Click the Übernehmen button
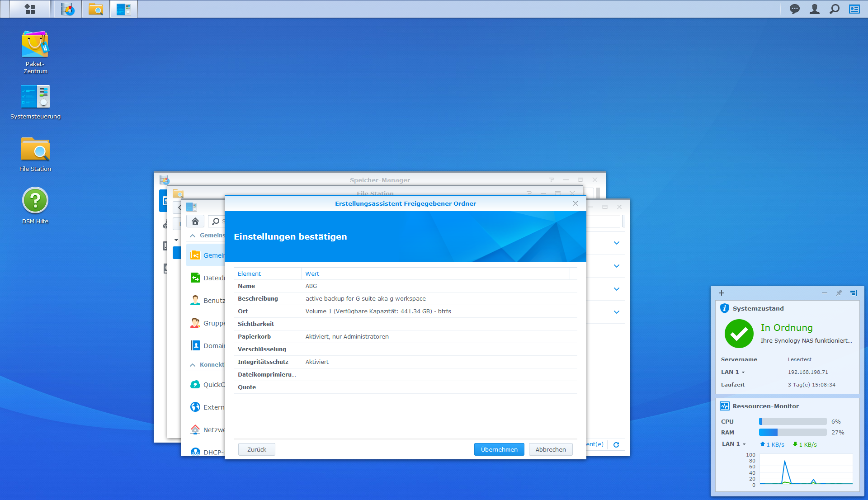Viewport: 868px width, 500px height. tap(499, 449)
